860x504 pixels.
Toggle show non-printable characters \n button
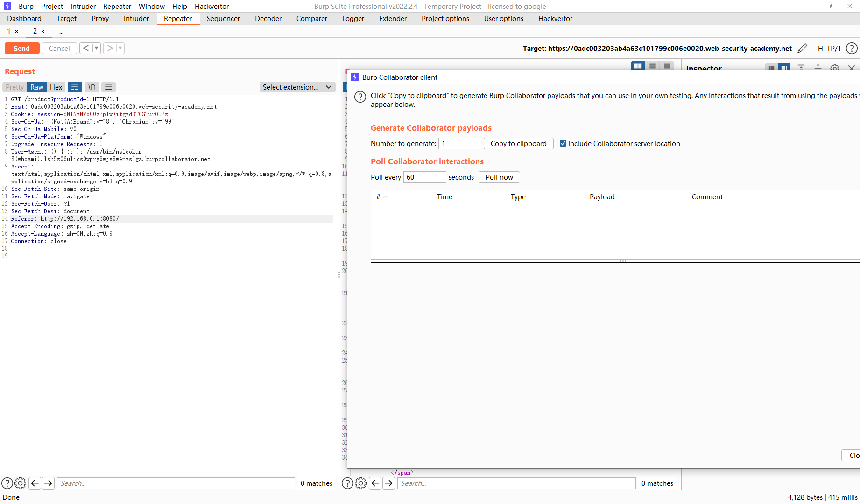[x=92, y=87]
